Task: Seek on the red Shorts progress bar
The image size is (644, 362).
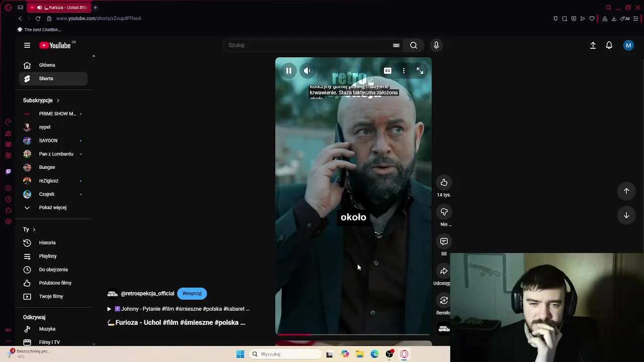Action: point(353,334)
